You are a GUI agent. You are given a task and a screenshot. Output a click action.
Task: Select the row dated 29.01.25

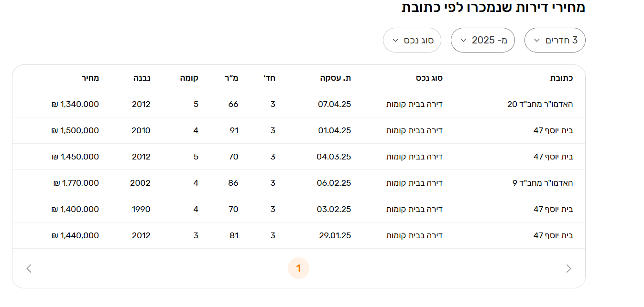[x=335, y=235]
